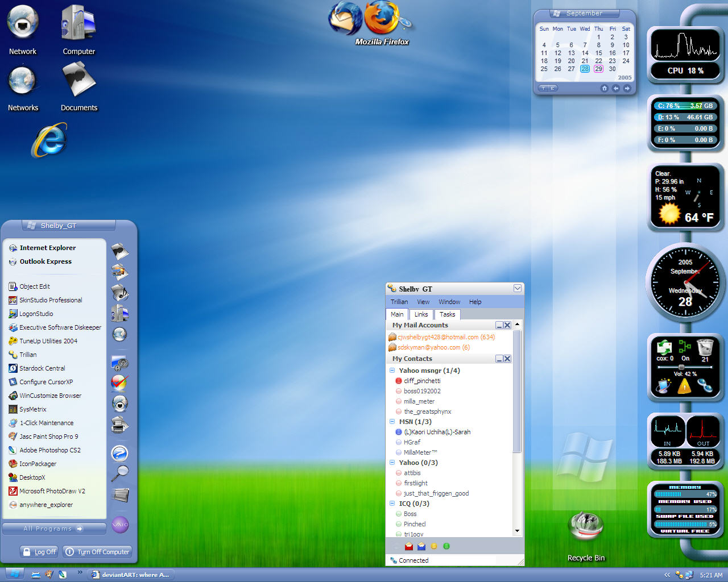Open the control panel gears icon in start menu
Viewport: 728px width, 582px height.
tap(119, 363)
